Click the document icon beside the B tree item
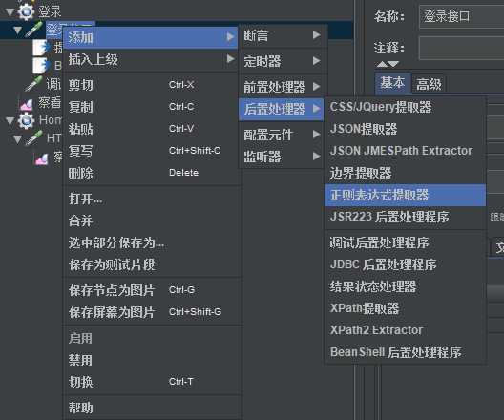The width and height of the screenshot is (504, 420). 42,66
